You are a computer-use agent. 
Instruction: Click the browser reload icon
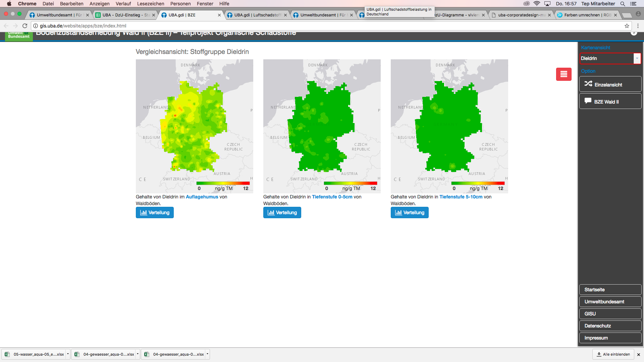[x=25, y=26]
